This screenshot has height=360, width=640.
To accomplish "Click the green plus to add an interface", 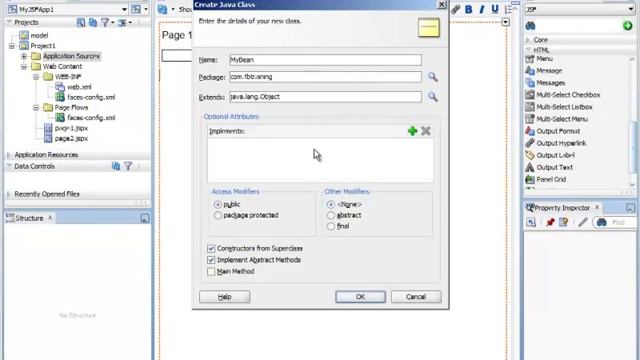I will (412, 131).
